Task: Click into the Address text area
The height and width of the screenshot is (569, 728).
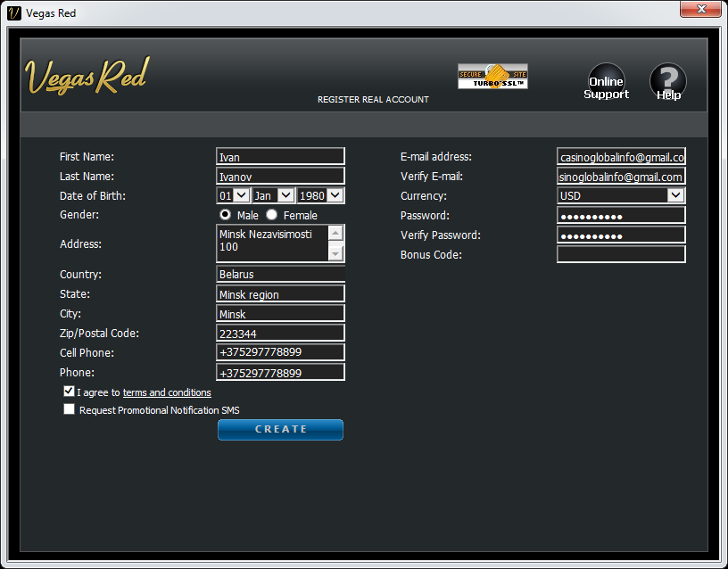Action: (272, 243)
